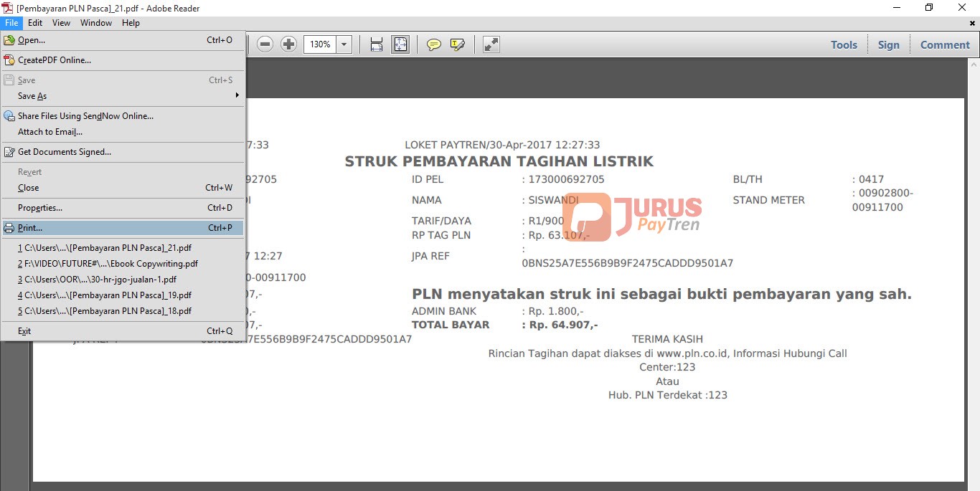Open the Sign pane
Viewport: 980px width, 491px height.
pos(888,44)
